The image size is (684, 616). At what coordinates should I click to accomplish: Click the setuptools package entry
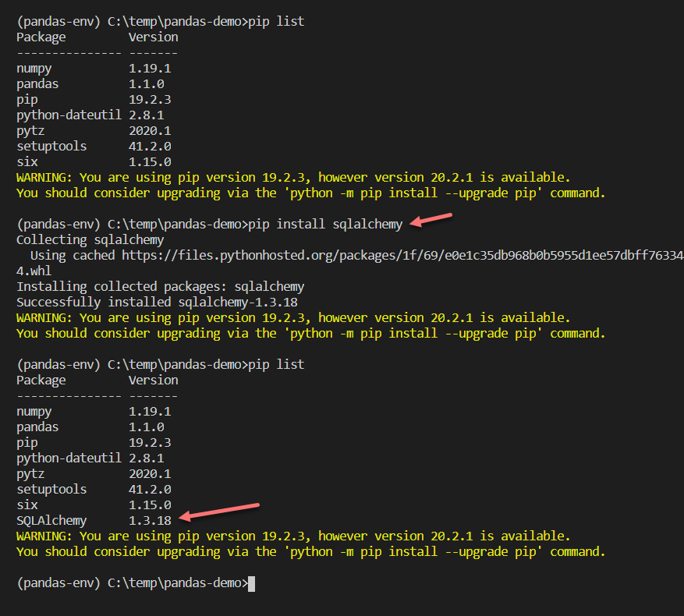[51, 146]
